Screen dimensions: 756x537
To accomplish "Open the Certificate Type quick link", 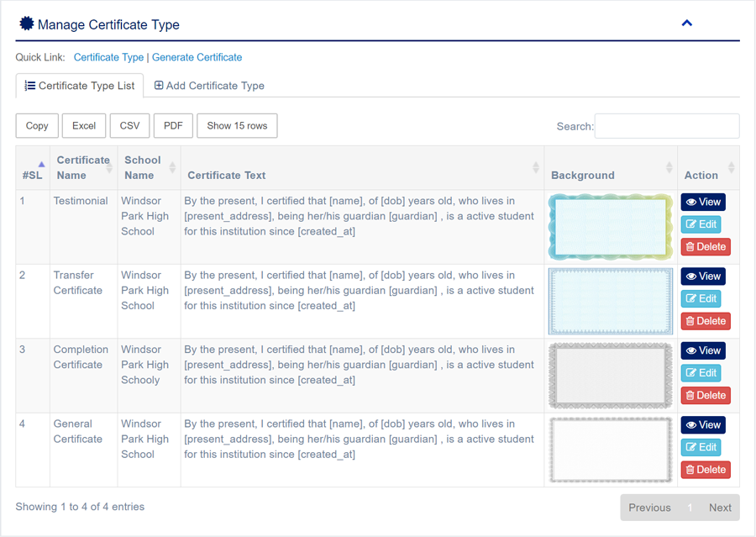I will tap(108, 57).
